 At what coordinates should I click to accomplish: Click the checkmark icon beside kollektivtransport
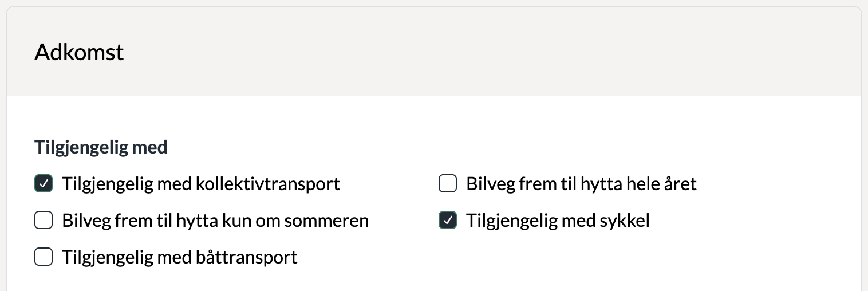pos(44,184)
